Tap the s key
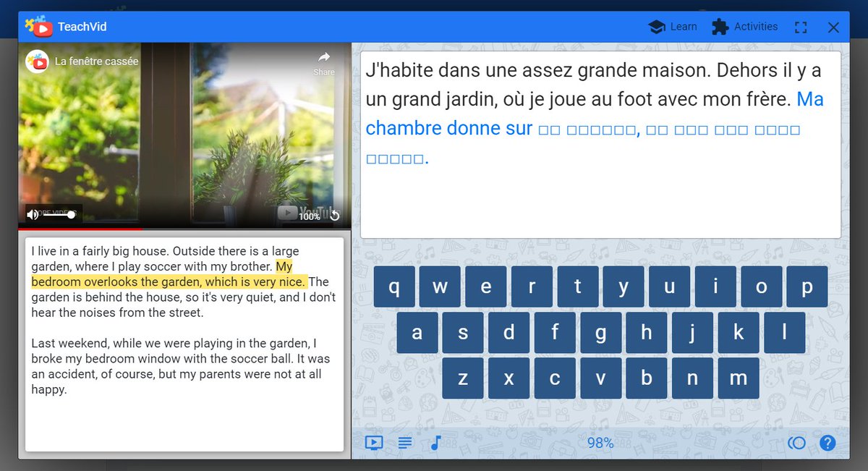The width and height of the screenshot is (868, 471). point(463,333)
